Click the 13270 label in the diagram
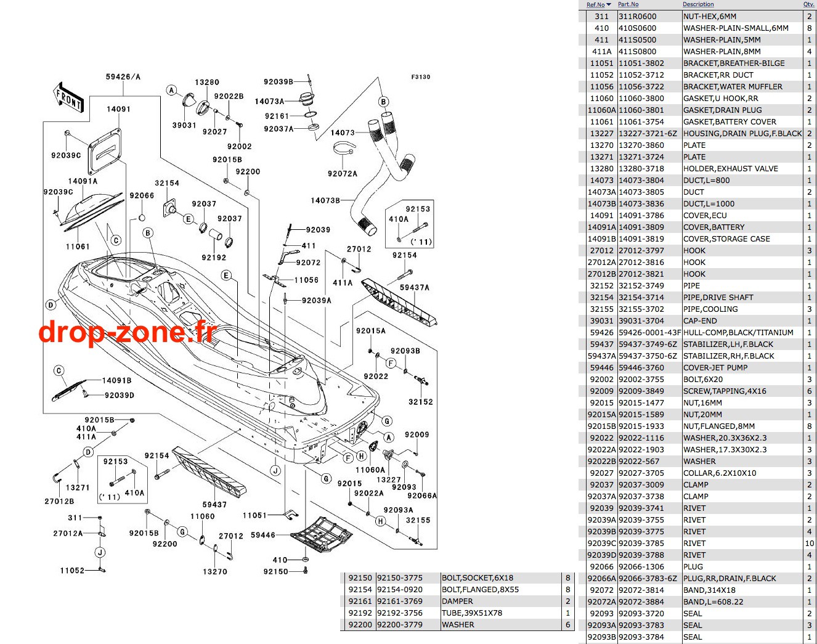Viewport: 817px width, 644px height. click(215, 572)
